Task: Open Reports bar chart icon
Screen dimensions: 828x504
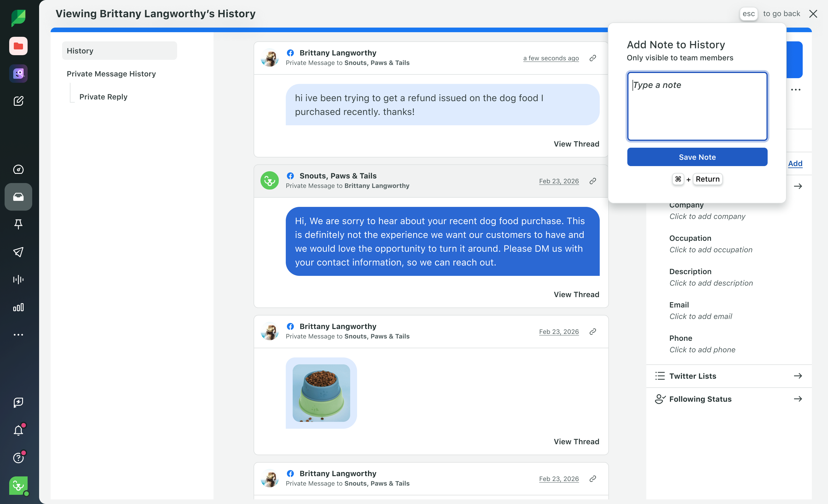Action: click(x=18, y=307)
